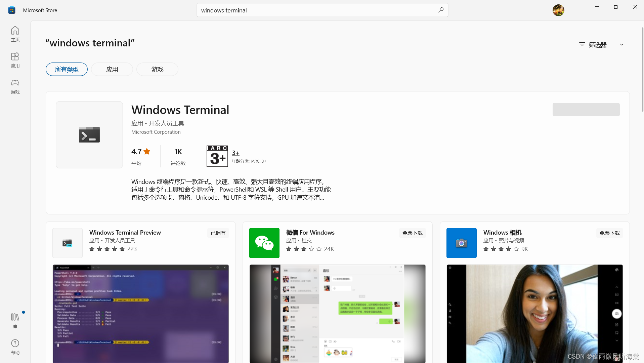Open the Windows Terminal title
Screen dimensions: 644x363
180,110
